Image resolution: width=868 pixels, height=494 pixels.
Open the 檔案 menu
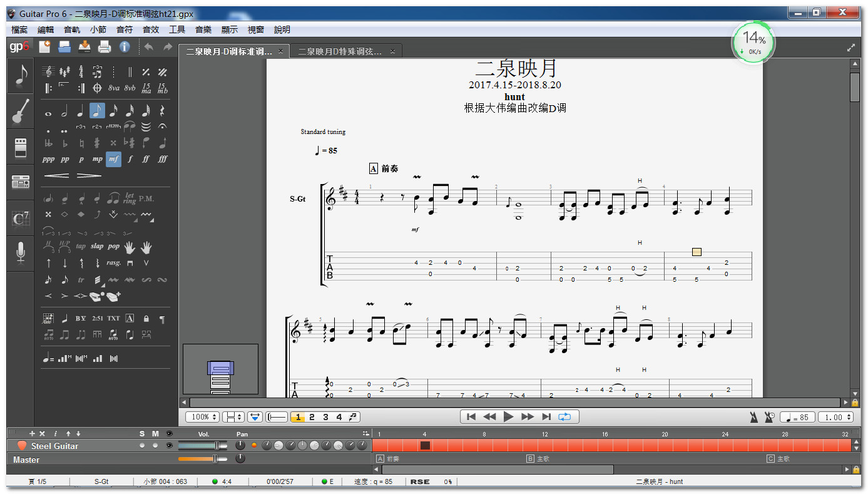[x=19, y=29]
